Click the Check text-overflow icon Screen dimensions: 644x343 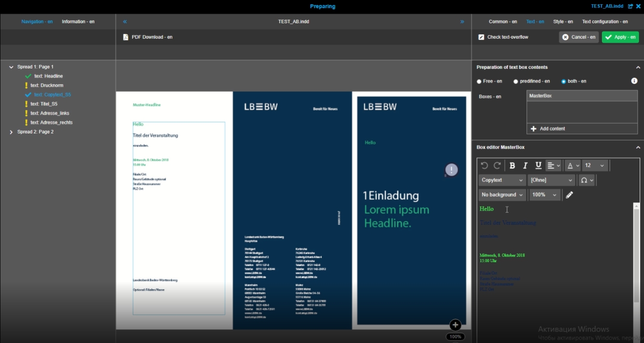coord(481,37)
